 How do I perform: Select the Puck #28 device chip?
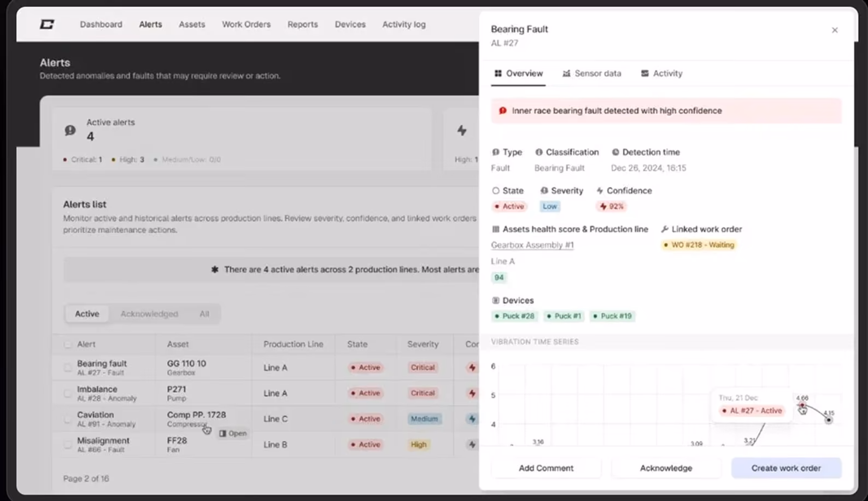tap(515, 316)
